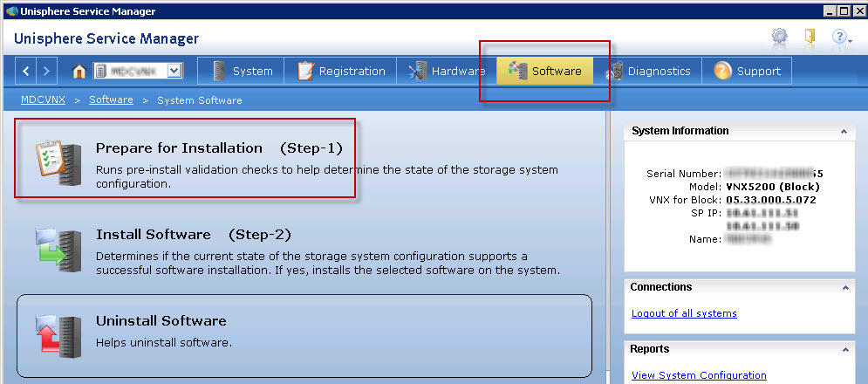Select the 05.33.000.5.072 version value
This screenshot has width=868, height=384.
771,200
